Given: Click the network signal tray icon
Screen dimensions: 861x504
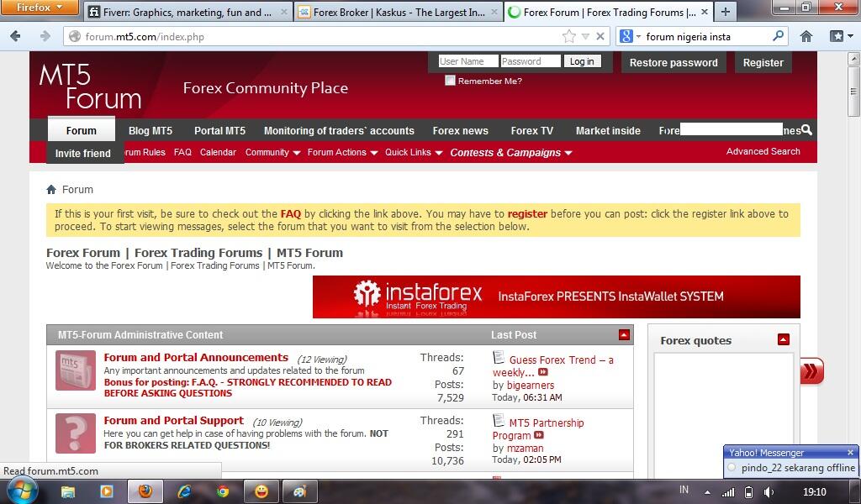Looking at the screenshot, I should pyautogui.click(x=728, y=492).
